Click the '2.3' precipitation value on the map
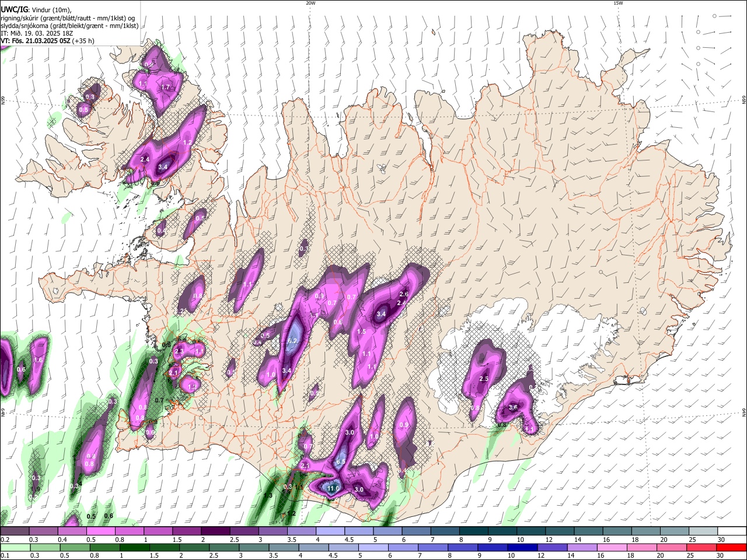This screenshot has width=747, height=560. coord(179,351)
